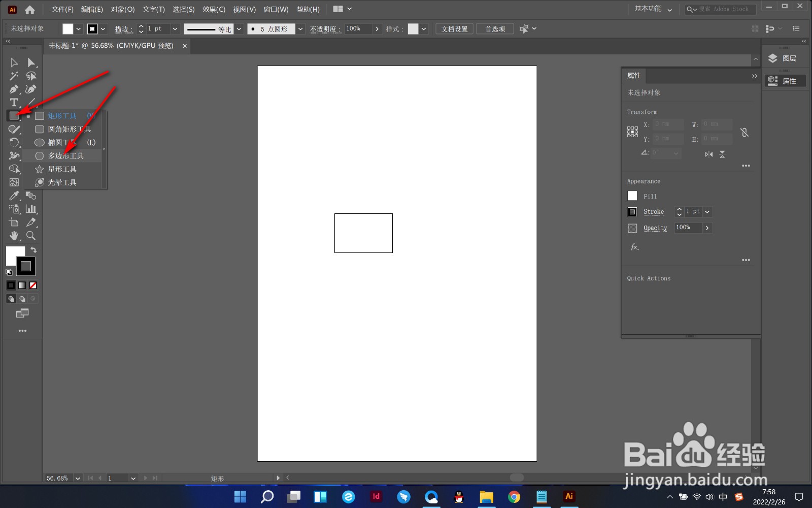The width and height of the screenshot is (812, 508).
Task: Open Edit Toolbar three-dots button
Action: [22, 331]
